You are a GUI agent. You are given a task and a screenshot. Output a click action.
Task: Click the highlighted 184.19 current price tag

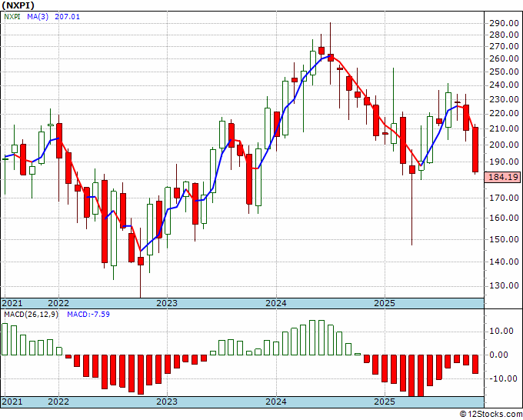pos(502,177)
